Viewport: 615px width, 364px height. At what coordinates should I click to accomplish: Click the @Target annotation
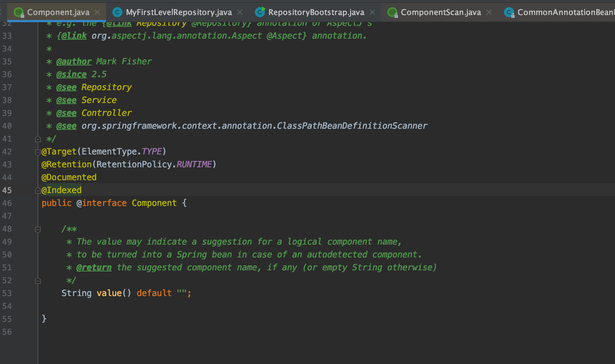[x=59, y=152]
